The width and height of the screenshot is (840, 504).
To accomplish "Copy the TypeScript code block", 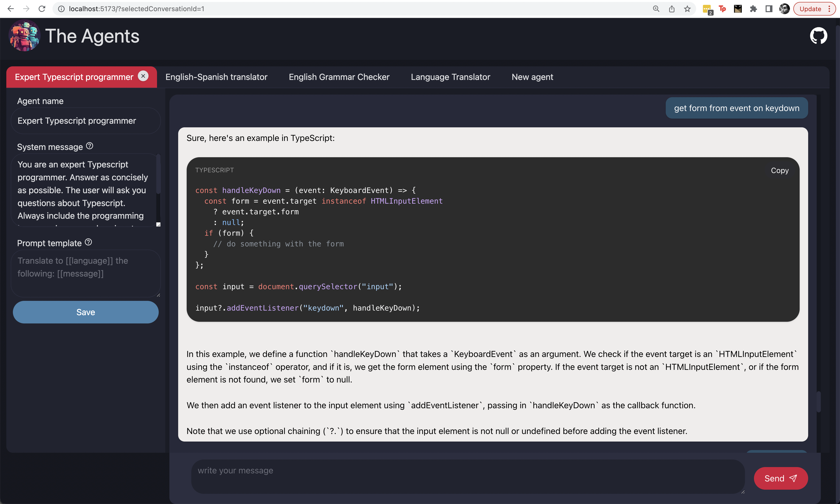I will point(779,171).
